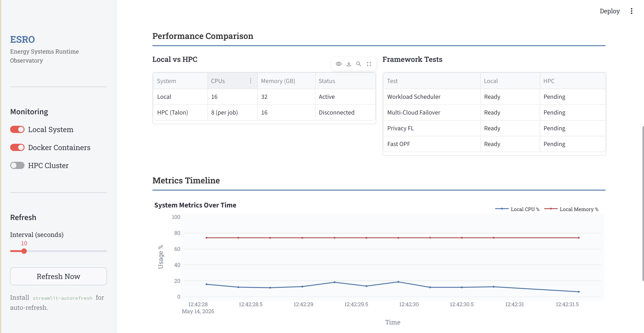Viewport: 644px width, 333px height.
Task: Enable HPC Cluster monitoring toggle
Action: [17, 165]
